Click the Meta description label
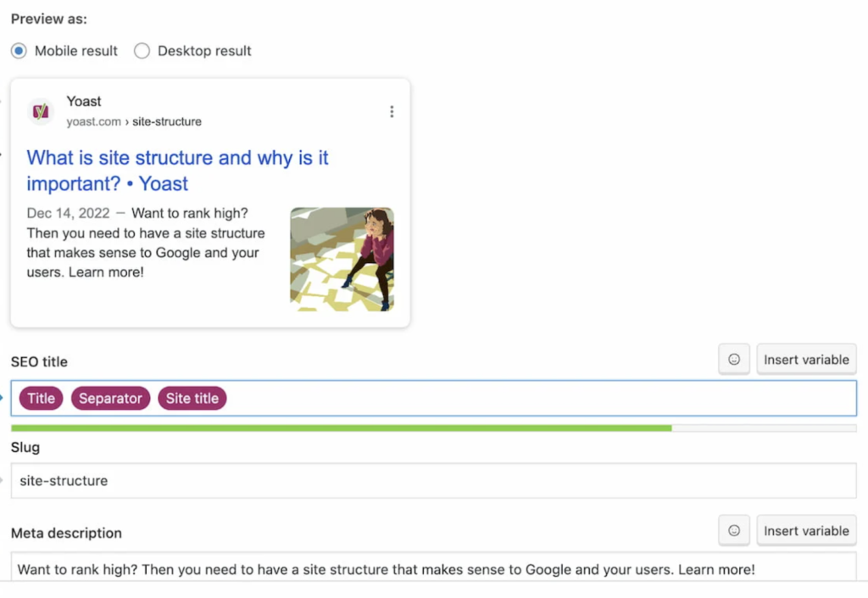The width and height of the screenshot is (868, 598). click(x=66, y=533)
